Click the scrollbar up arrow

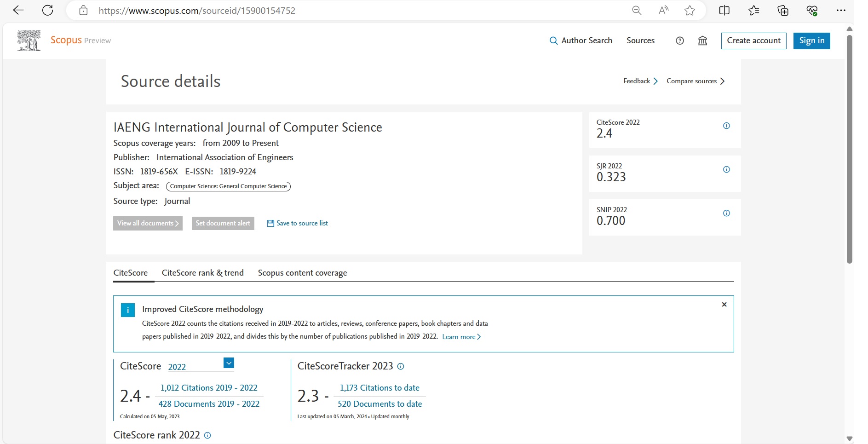pos(850,29)
